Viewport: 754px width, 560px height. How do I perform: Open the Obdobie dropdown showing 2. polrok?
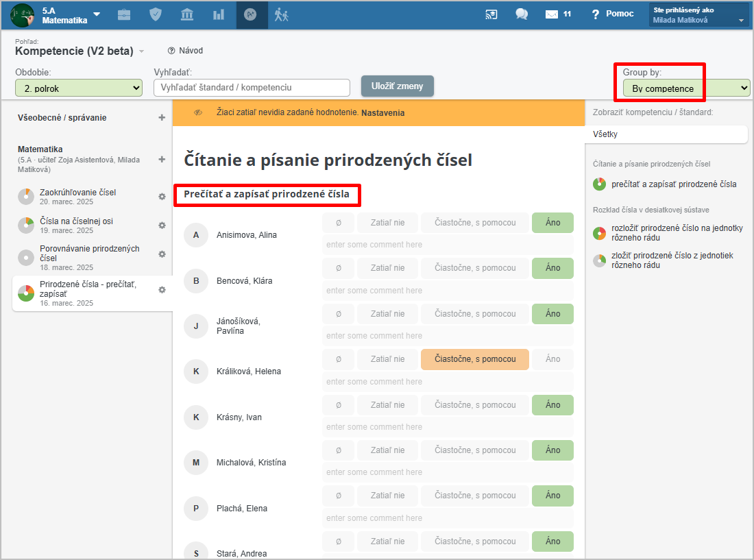pyautogui.click(x=79, y=88)
